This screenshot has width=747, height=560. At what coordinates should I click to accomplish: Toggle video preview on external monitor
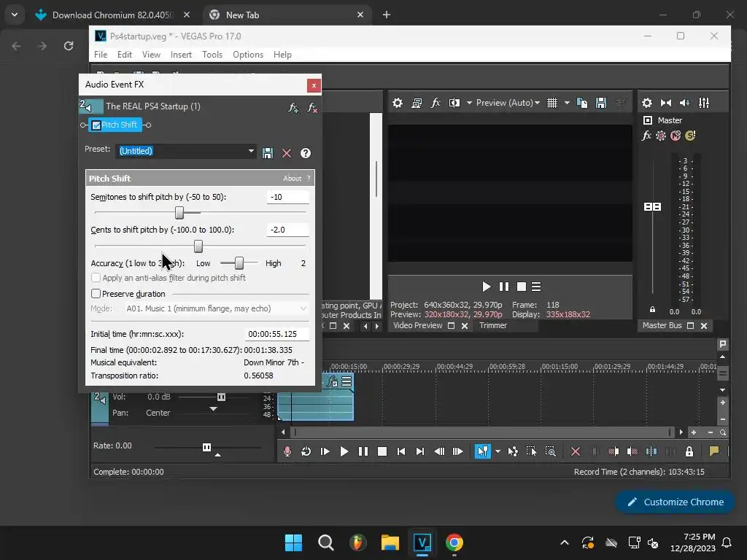click(417, 103)
